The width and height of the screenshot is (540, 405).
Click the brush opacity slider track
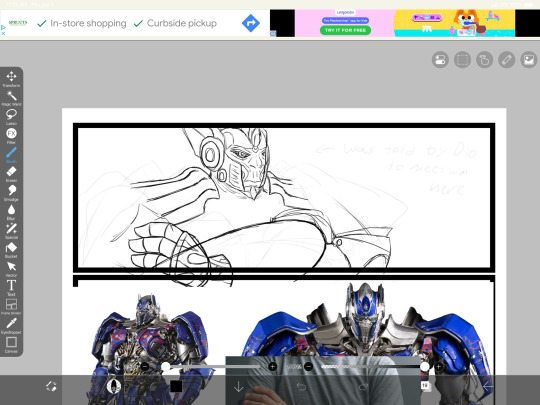[374, 367]
